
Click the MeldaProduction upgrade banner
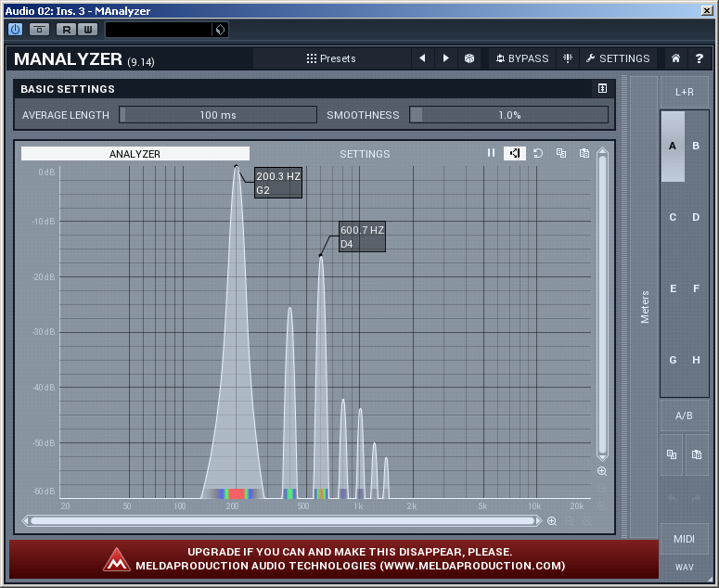click(334, 559)
